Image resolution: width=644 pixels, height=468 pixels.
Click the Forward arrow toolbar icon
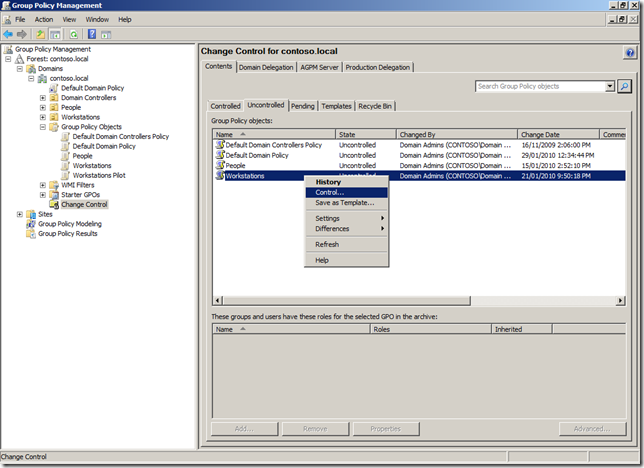(x=22, y=34)
